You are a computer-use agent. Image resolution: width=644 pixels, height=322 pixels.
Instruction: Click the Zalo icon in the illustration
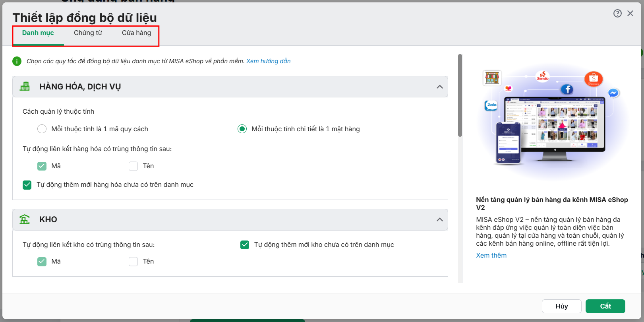(x=492, y=105)
